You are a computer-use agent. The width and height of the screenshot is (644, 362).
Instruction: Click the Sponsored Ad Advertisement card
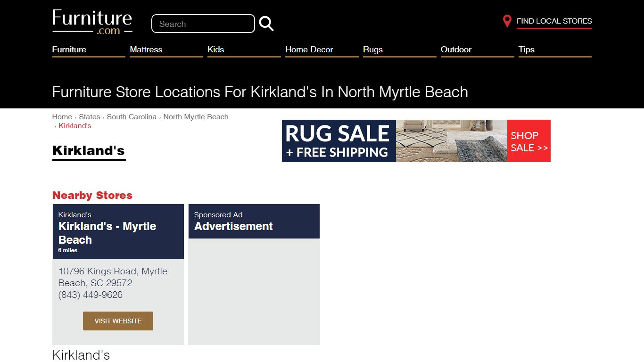click(x=254, y=274)
